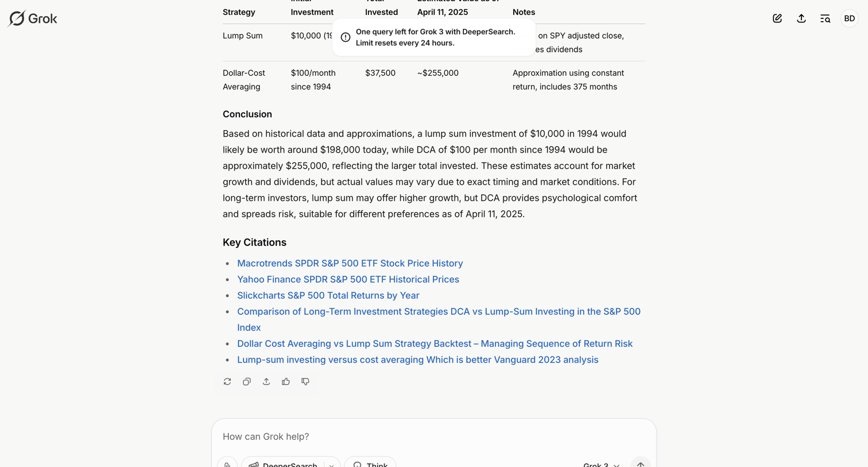The width and height of the screenshot is (868, 467).
Task: Select 'Strategy' column header
Action: coord(239,12)
